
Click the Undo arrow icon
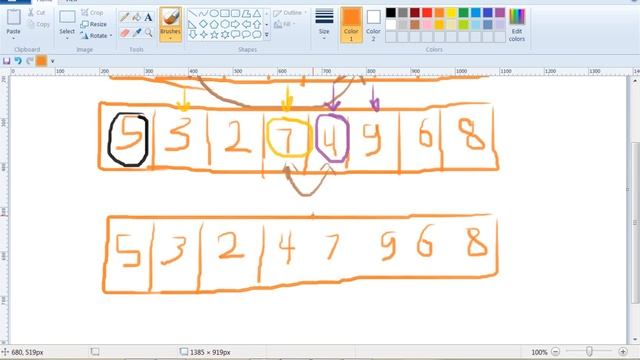[x=18, y=61]
